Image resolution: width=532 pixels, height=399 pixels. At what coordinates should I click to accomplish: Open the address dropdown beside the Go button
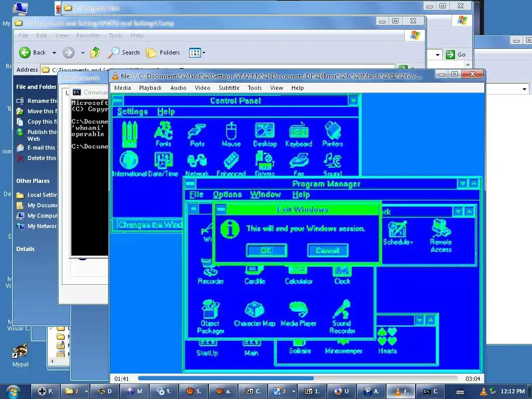437,55
